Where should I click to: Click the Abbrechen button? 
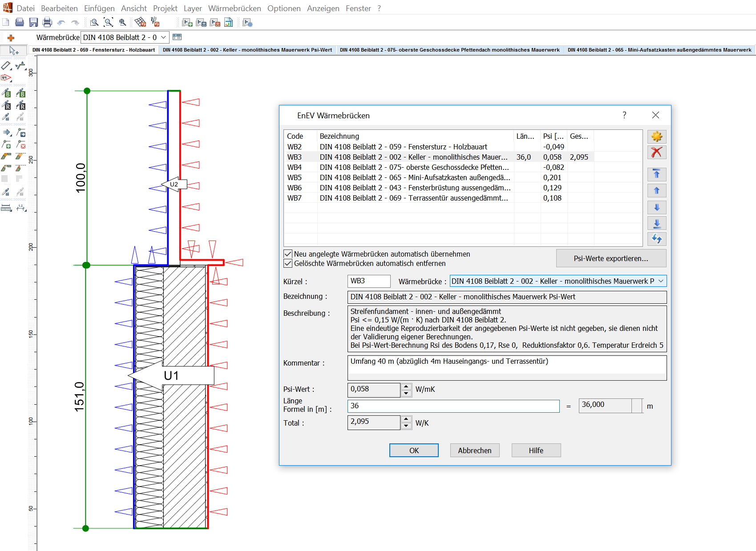point(475,450)
